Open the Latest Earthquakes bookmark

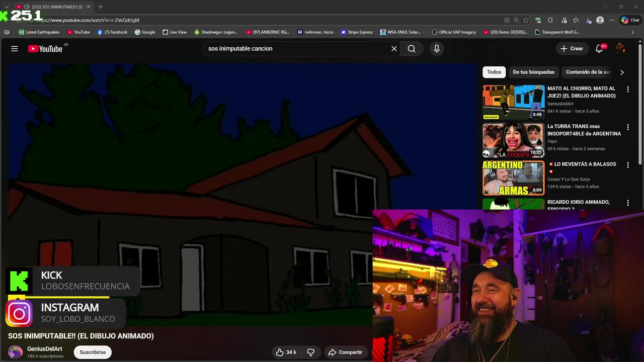pyautogui.click(x=39, y=32)
